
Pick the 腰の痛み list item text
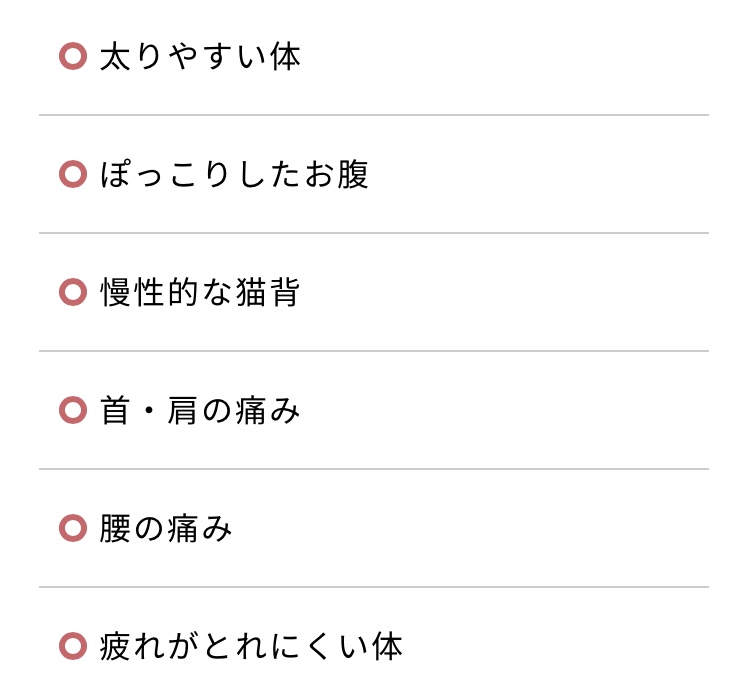click(166, 528)
